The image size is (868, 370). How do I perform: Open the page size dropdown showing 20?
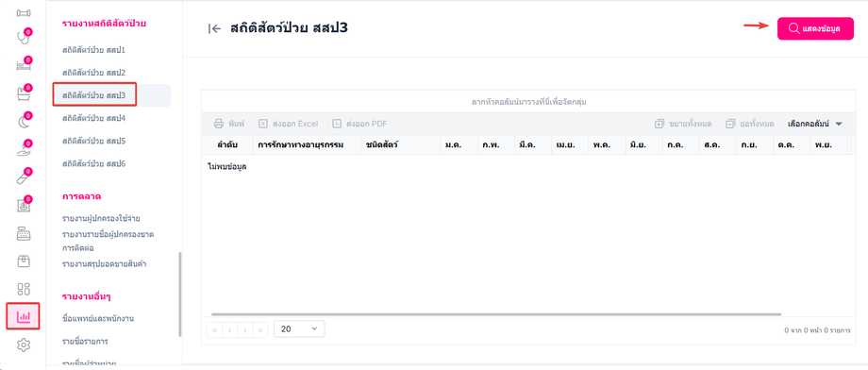[x=299, y=329]
